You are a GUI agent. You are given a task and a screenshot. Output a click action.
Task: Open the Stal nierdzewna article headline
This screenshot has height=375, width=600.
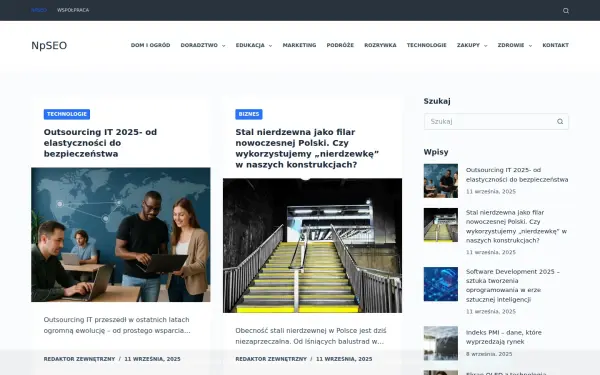(307, 148)
